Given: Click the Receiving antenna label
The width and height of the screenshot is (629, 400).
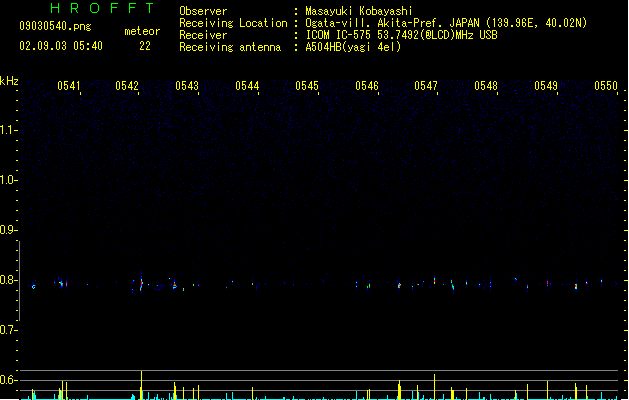Looking at the screenshot, I should (x=230, y=47).
